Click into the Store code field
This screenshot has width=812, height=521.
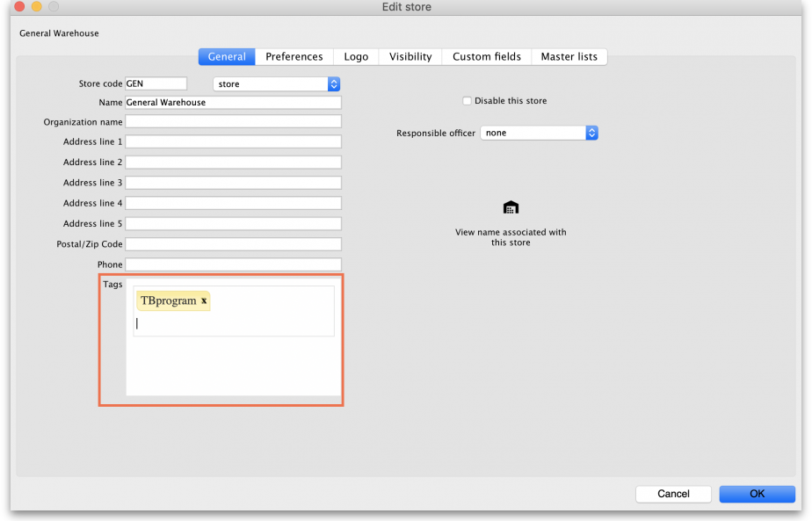pyautogui.click(x=156, y=83)
